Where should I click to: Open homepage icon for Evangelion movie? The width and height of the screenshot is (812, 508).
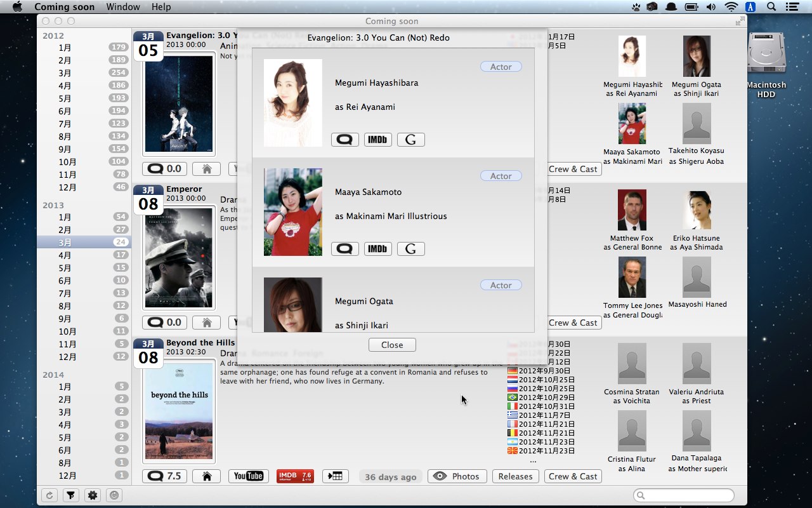(206, 169)
